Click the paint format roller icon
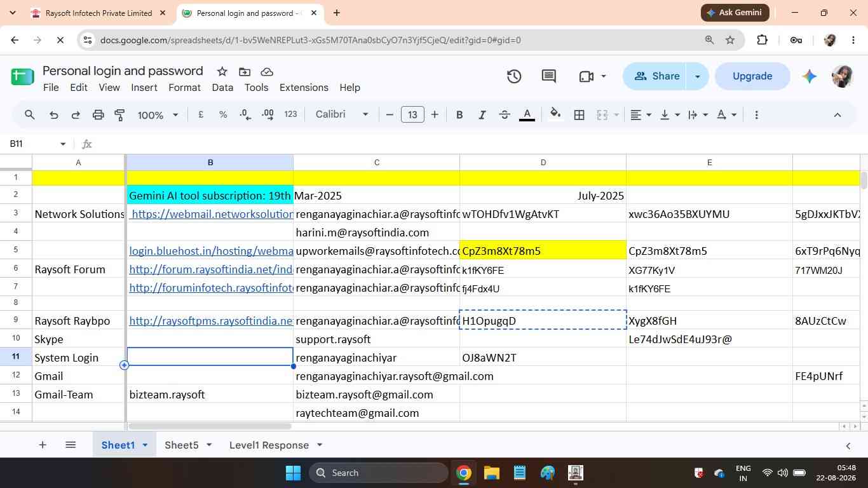The height and width of the screenshot is (488, 868). (x=119, y=115)
